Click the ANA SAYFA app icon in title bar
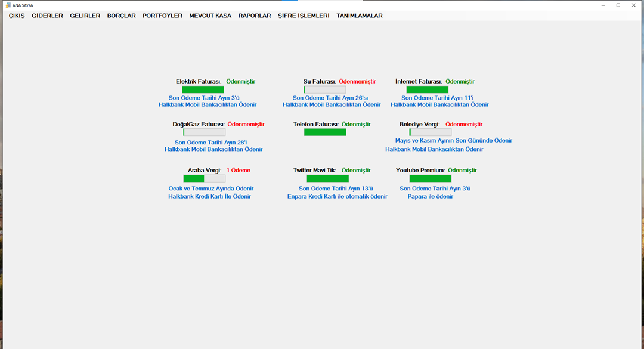The height and width of the screenshot is (349, 644). pyautogui.click(x=8, y=5)
